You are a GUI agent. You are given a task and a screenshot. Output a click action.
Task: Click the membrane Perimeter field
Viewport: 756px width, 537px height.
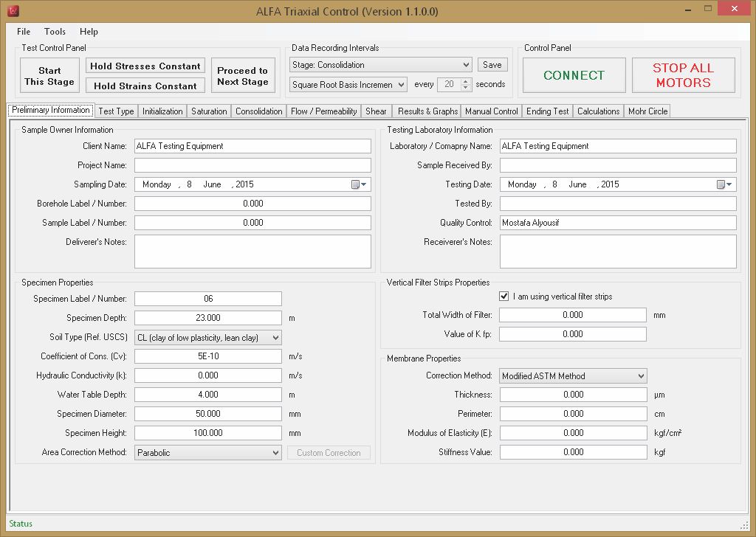[x=573, y=414]
